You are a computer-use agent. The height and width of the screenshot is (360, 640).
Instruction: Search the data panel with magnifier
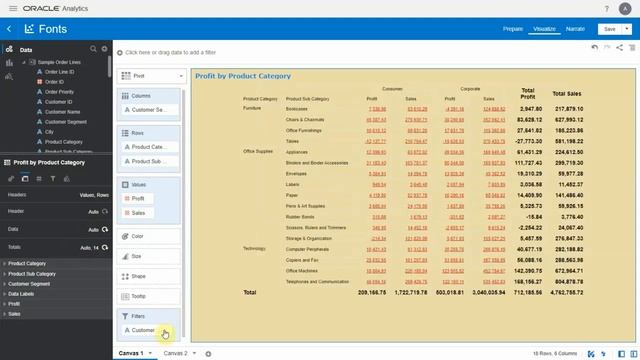93,49
